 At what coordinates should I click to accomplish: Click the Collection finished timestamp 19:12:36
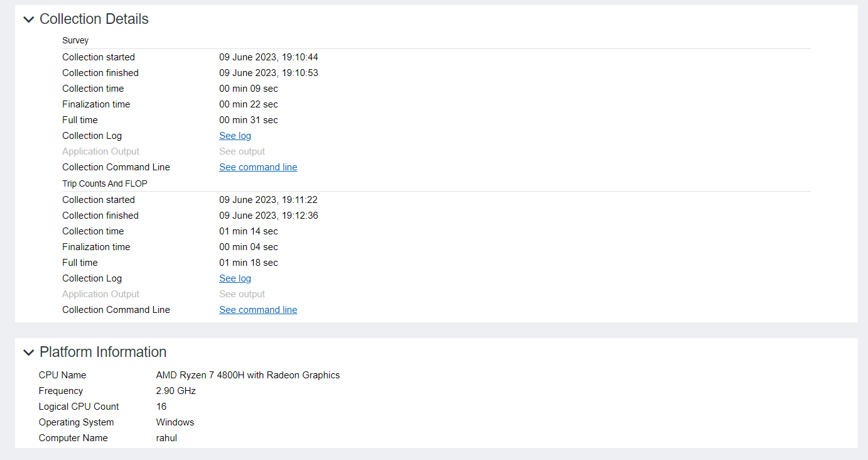[269, 215]
